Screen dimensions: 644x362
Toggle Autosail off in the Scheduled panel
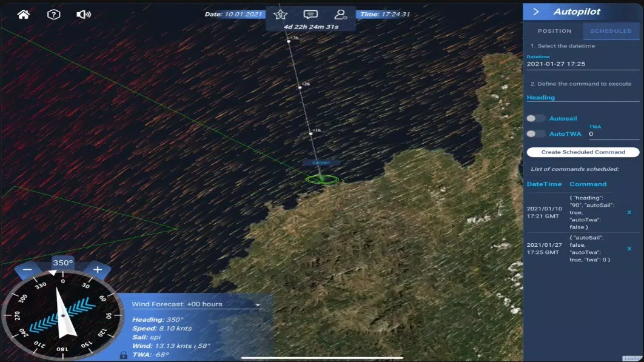(535, 118)
